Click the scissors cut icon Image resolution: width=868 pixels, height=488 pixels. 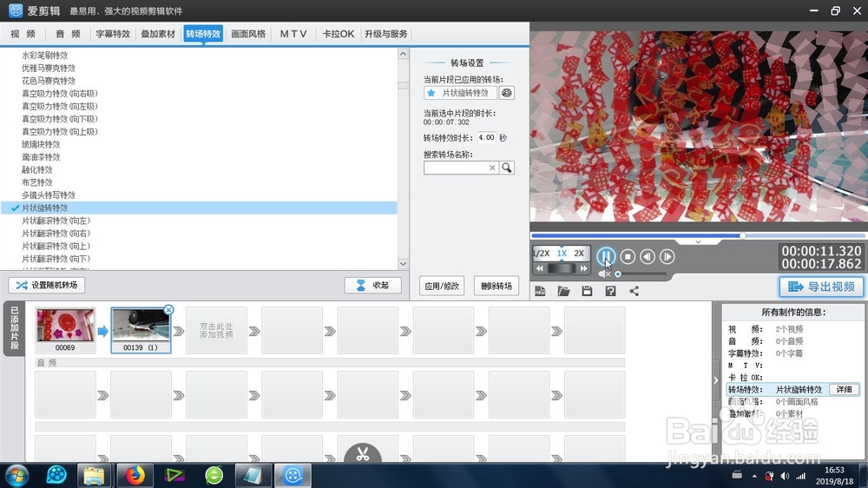(x=363, y=454)
